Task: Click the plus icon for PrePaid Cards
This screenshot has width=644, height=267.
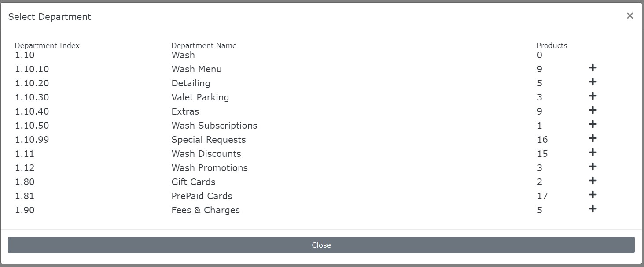Action: tap(592, 195)
